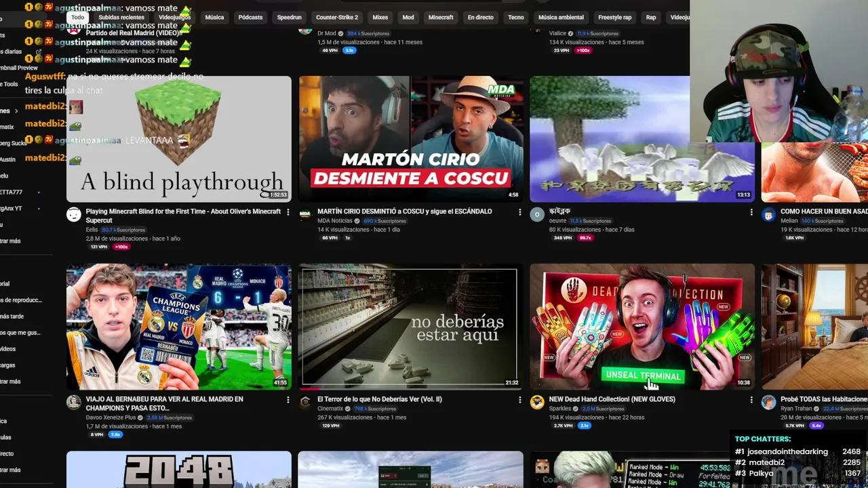Screen dimensions: 868x488
Task: Click the 690 k Suscriptores label
Action: (x=384, y=221)
